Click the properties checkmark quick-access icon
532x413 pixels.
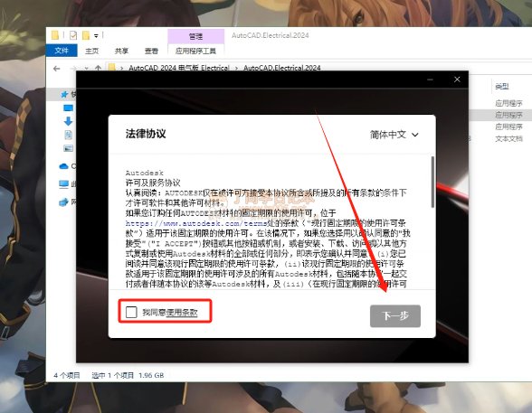(73, 35)
